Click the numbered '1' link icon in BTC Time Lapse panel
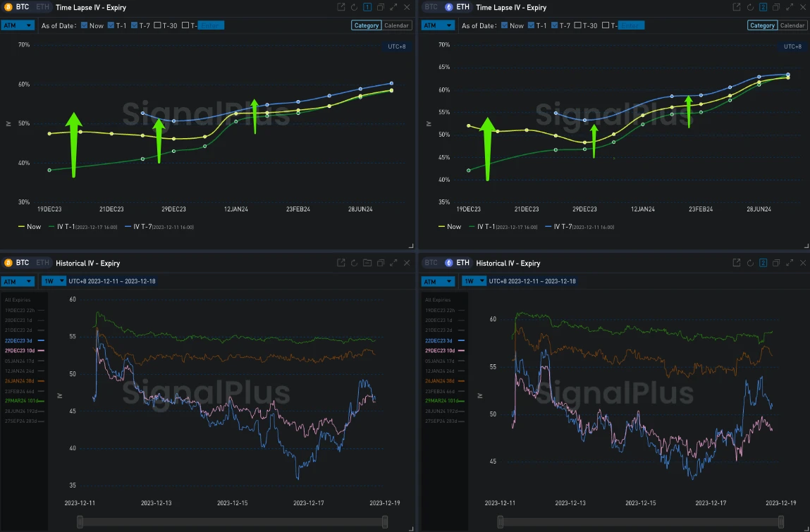 pos(367,7)
